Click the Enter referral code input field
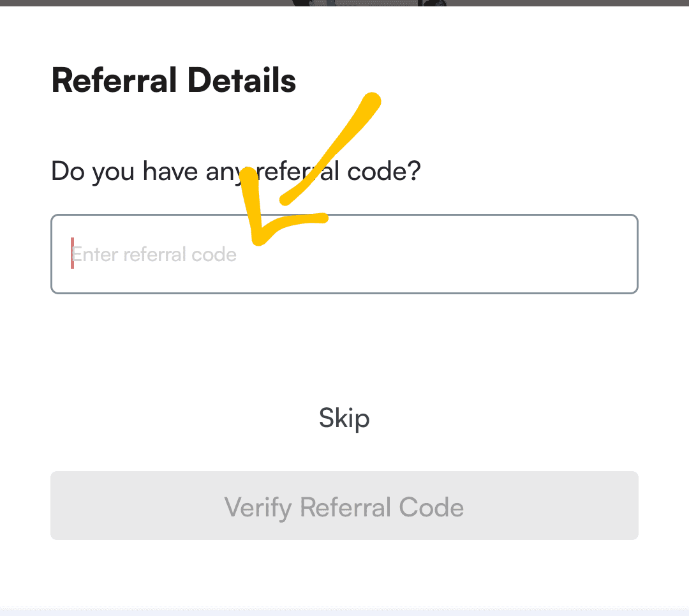 pos(344,254)
